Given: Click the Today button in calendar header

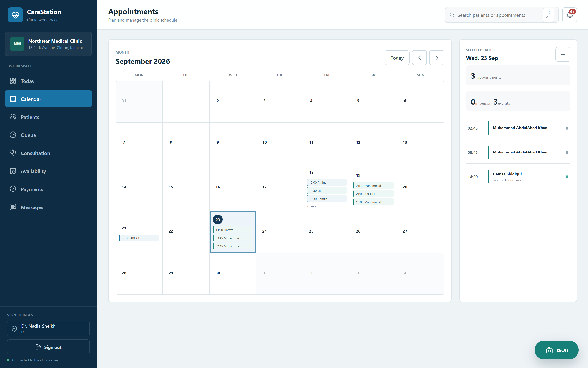Looking at the screenshot, I should (x=397, y=58).
